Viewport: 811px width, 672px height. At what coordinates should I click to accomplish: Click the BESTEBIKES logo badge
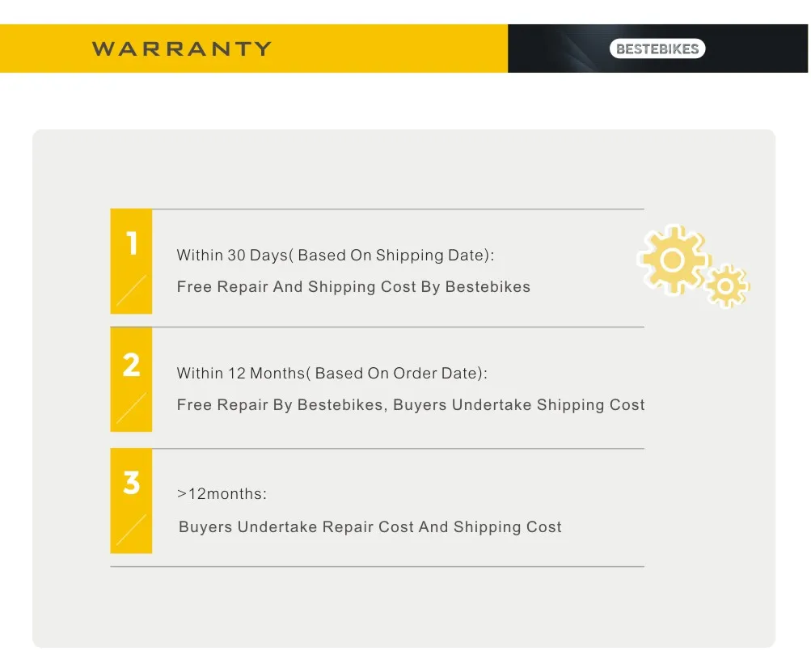pyautogui.click(x=657, y=49)
